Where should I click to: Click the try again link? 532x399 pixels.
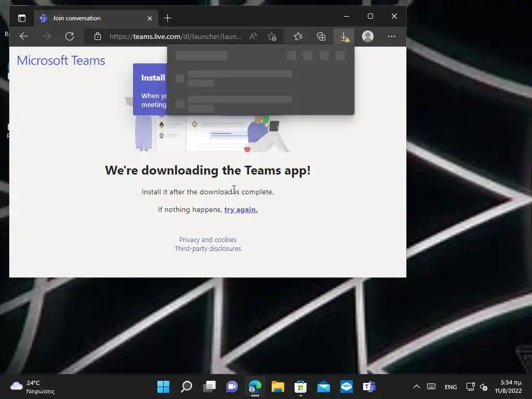pos(241,210)
